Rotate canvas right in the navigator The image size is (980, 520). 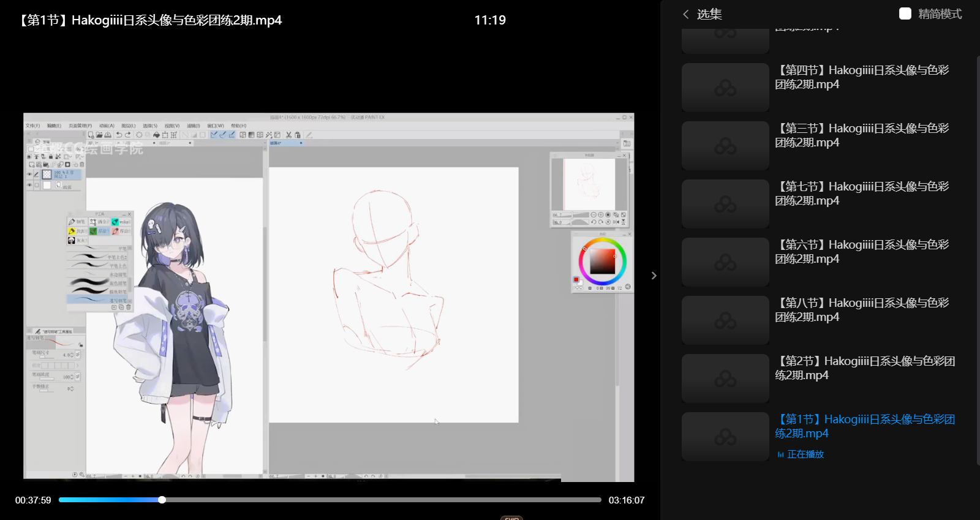600,222
